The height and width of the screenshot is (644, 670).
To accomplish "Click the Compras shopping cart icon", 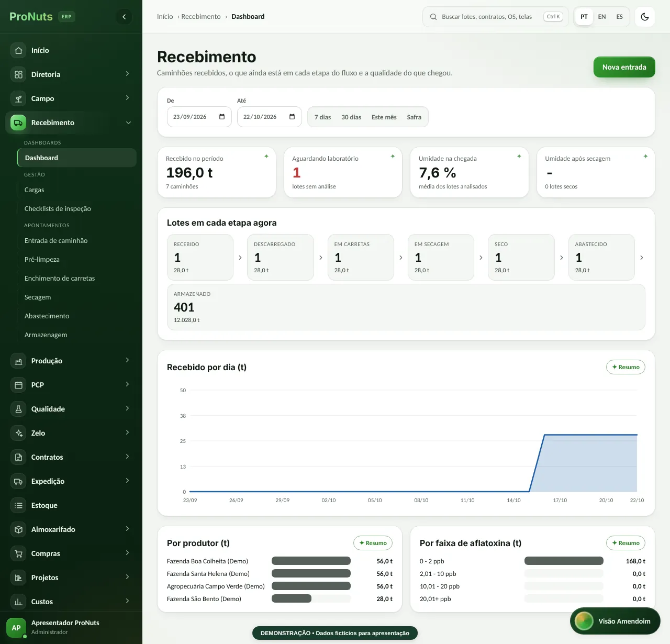I will coord(18,553).
